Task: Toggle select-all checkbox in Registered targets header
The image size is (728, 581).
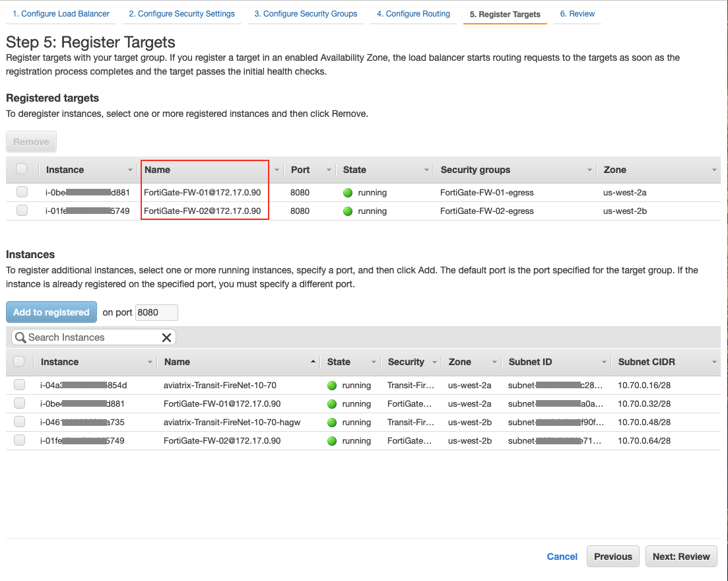Action: (22, 170)
